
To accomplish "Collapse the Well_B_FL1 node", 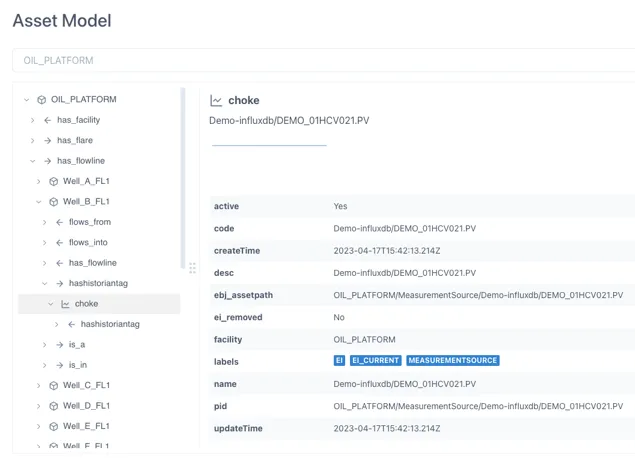I will [39, 202].
